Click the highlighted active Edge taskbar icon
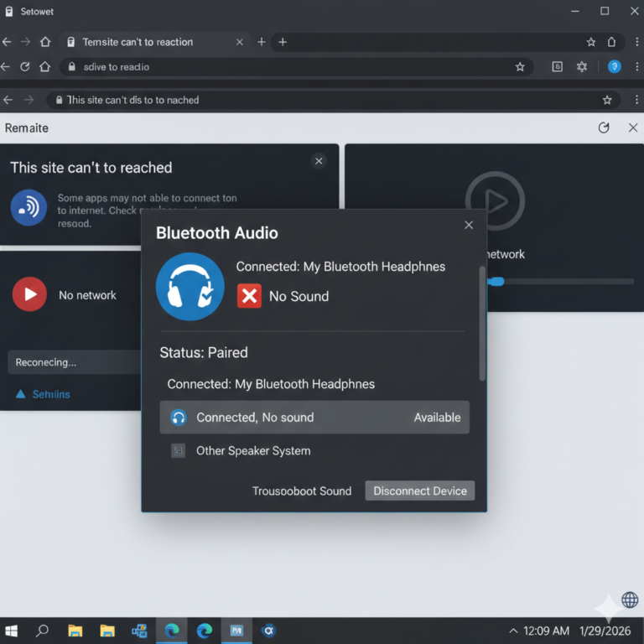 click(x=172, y=631)
